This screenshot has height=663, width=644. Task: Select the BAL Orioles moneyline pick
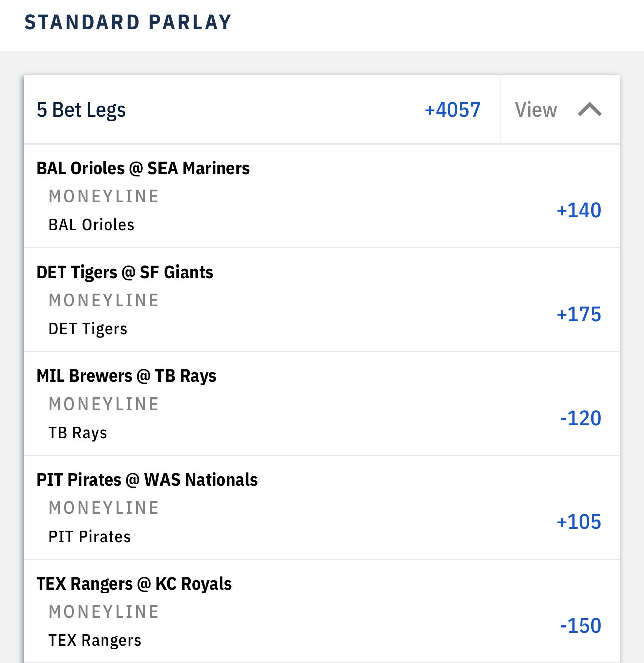click(x=91, y=225)
